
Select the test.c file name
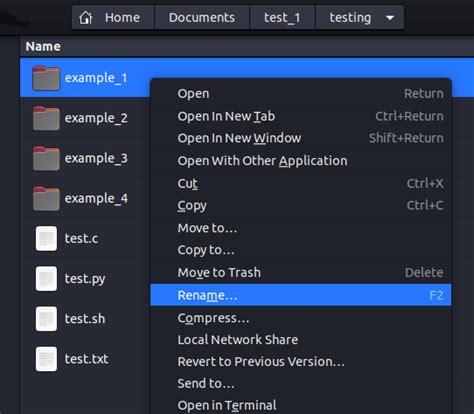[x=81, y=239]
